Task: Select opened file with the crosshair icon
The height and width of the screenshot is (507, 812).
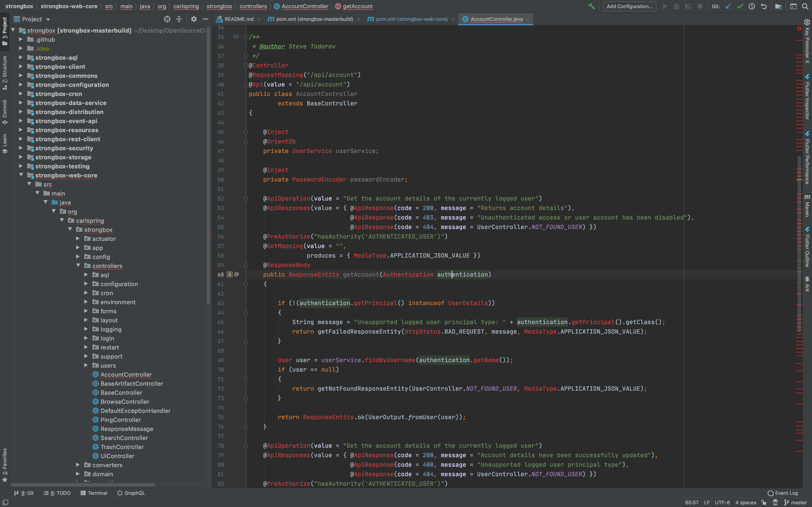Action: click(x=167, y=19)
